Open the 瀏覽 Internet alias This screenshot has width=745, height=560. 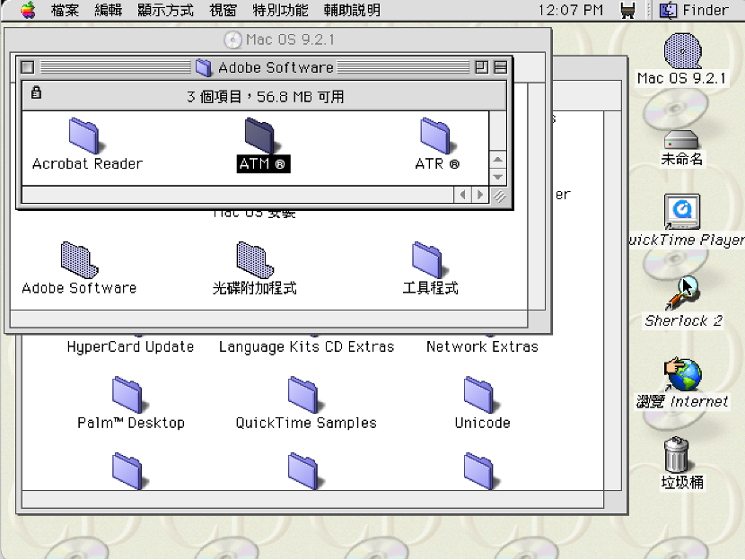[682, 375]
